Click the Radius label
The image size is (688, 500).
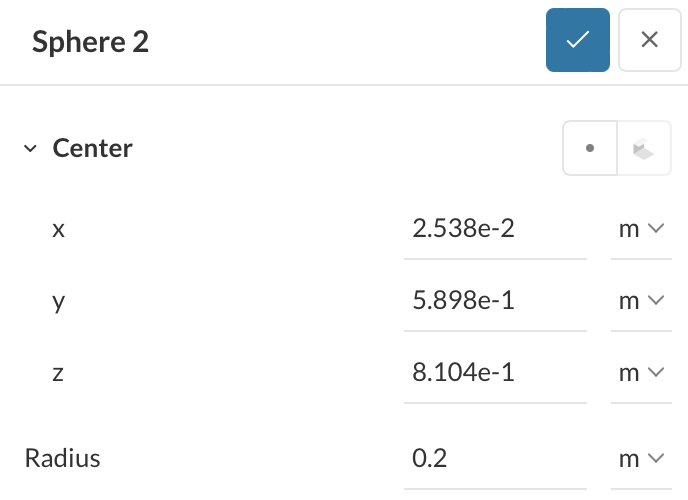click(63, 459)
